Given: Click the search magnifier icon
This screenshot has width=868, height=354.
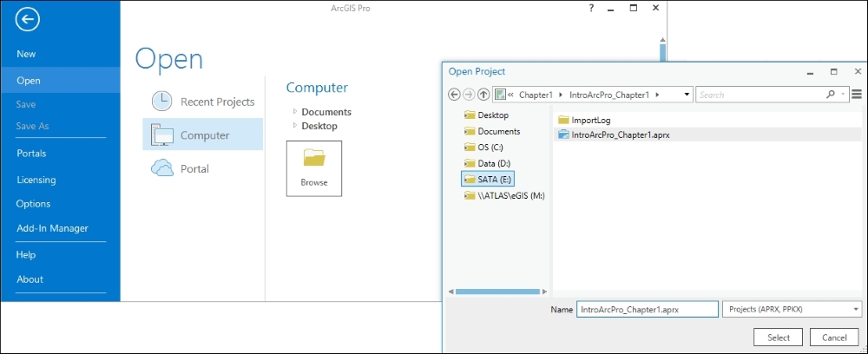Looking at the screenshot, I should (x=831, y=95).
